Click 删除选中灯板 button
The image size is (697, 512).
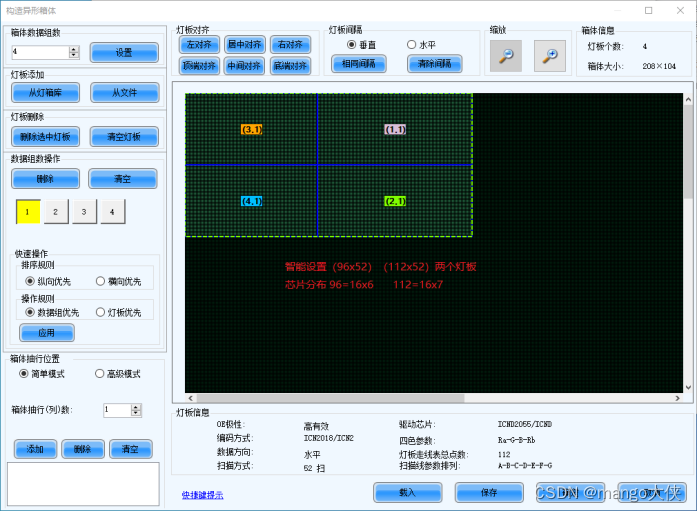tap(45, 136)
